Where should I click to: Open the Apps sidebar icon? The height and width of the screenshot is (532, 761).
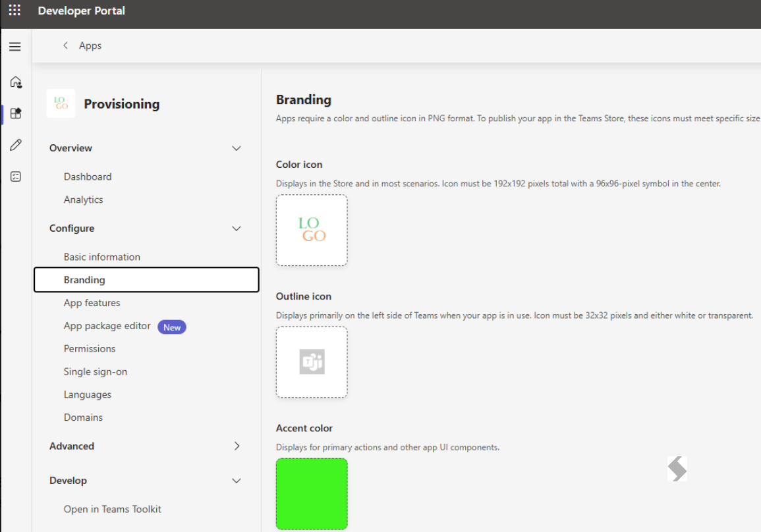pos(16,113)
